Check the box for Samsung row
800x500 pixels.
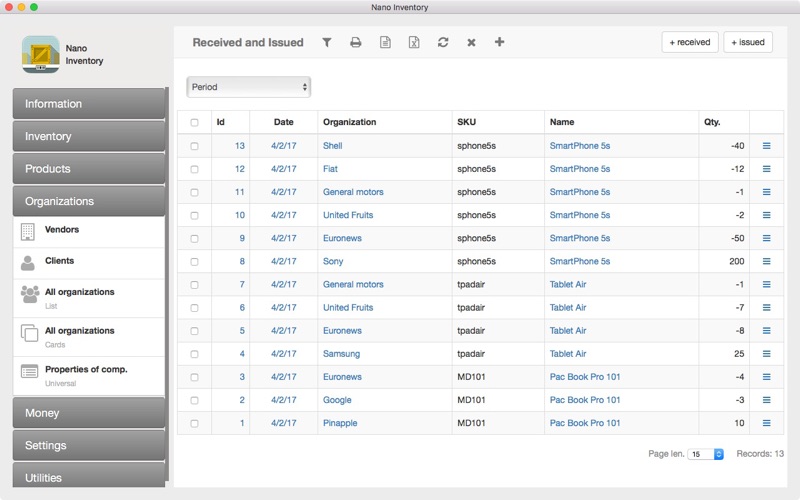point(194,354)
